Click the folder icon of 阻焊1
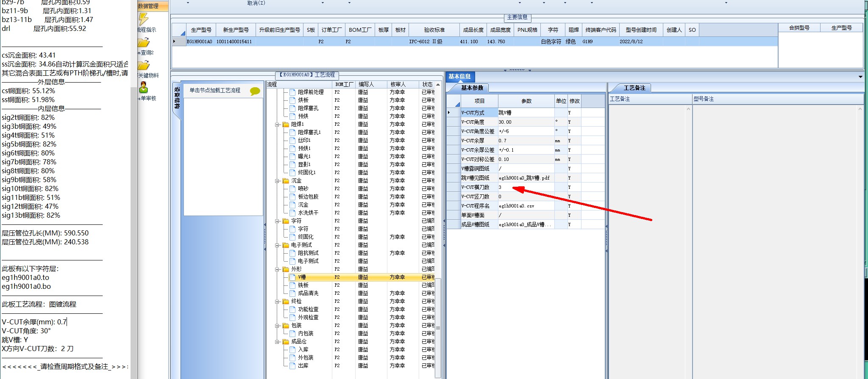 click(286, 124)
